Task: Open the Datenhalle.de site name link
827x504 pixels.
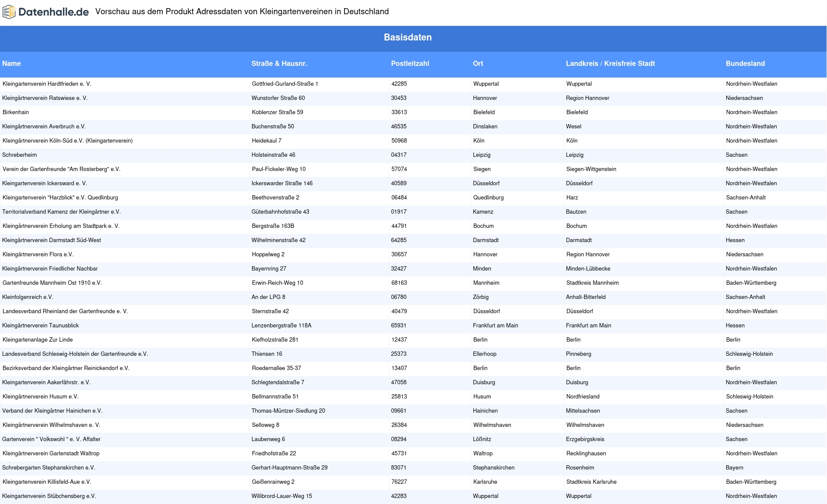Action: (54, 12)
